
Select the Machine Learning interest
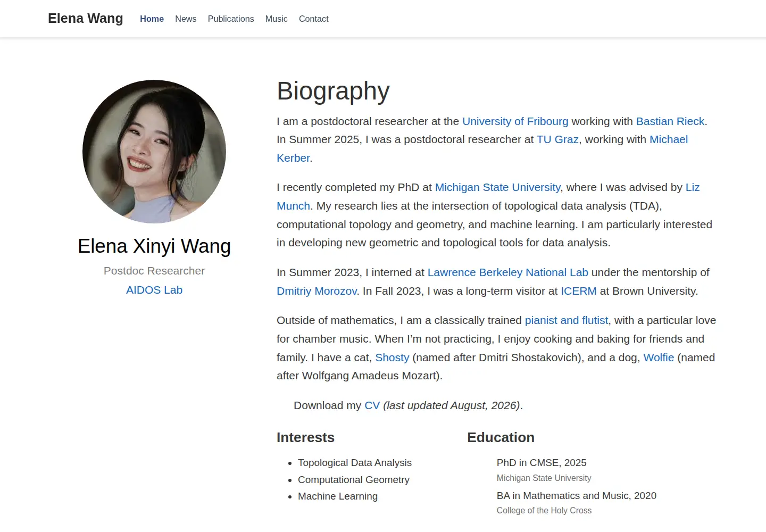(338, 496)
